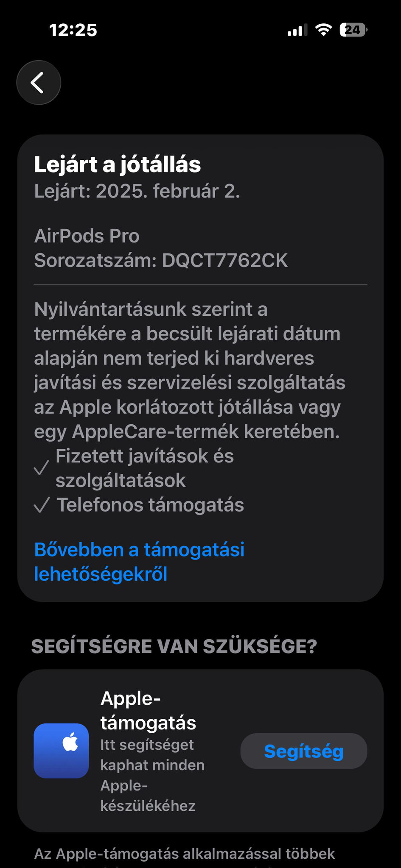Tap the Fizetett javítások és szolgáltatások item

click(x=145, y=468)
